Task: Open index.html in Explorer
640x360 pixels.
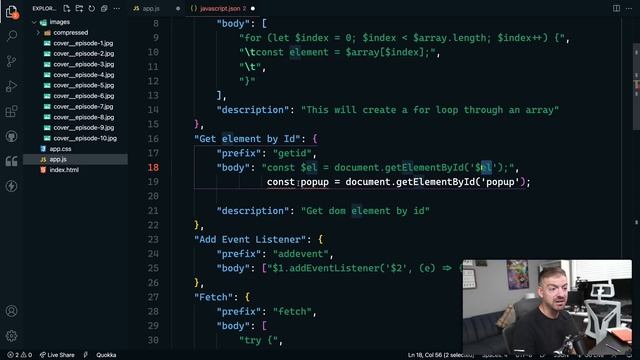Action: click(x=64, y=170)
